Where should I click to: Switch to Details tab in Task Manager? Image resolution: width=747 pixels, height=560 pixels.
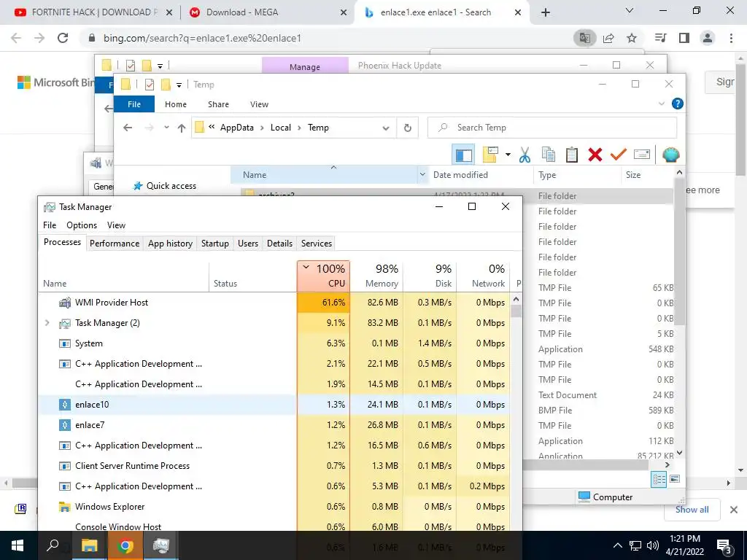pos(279,244)
